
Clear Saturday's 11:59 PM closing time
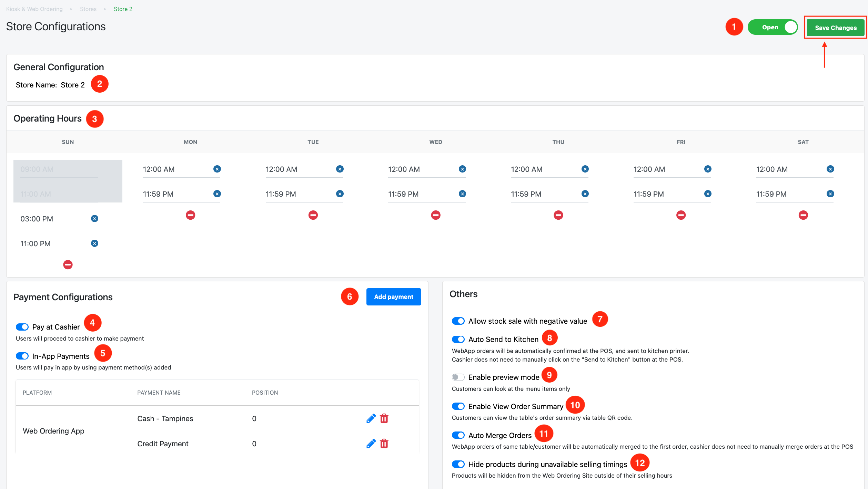pos(830,194)
